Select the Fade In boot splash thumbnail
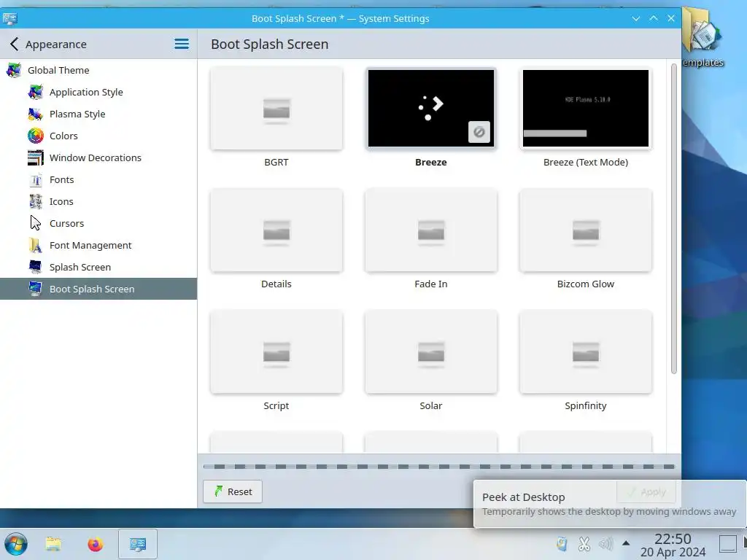 tap(430, 230)
